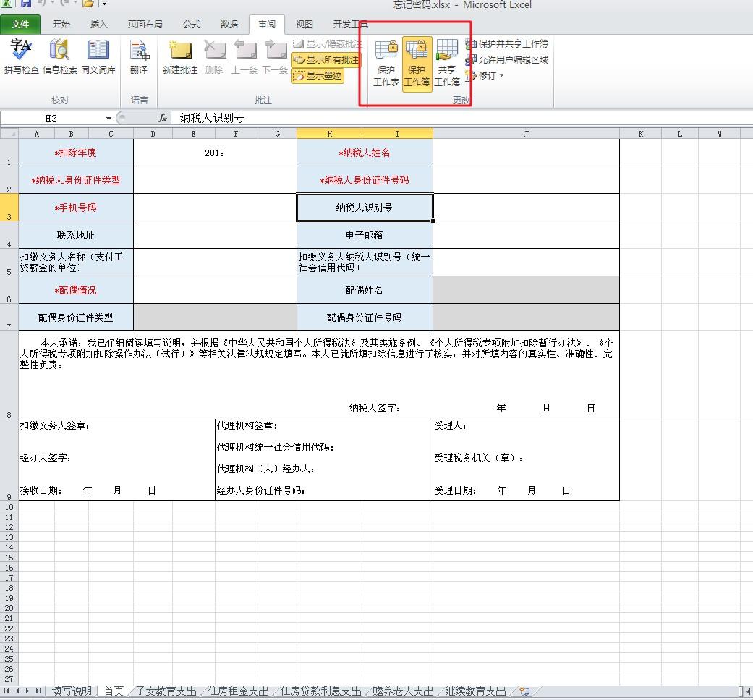This screenshot has height=700, width=753.
Task: Toggle 显示所有批注 show all comments
Action: [x=326, y=59]
